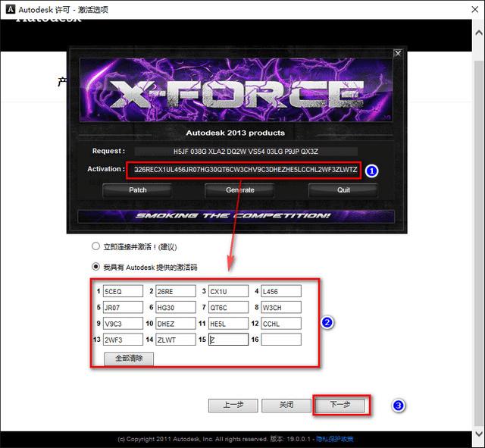The image size is (485, 448).
Task: Click activation field 15 containing Z
Action: click(x=228, y=340)
